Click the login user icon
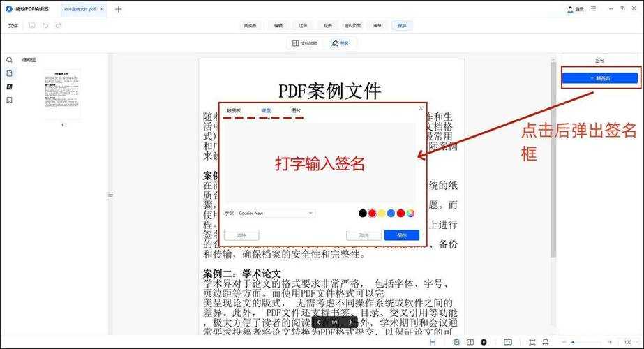Image resolution: width=644 pixels, height=349 pixels. [x=570, y=9]
